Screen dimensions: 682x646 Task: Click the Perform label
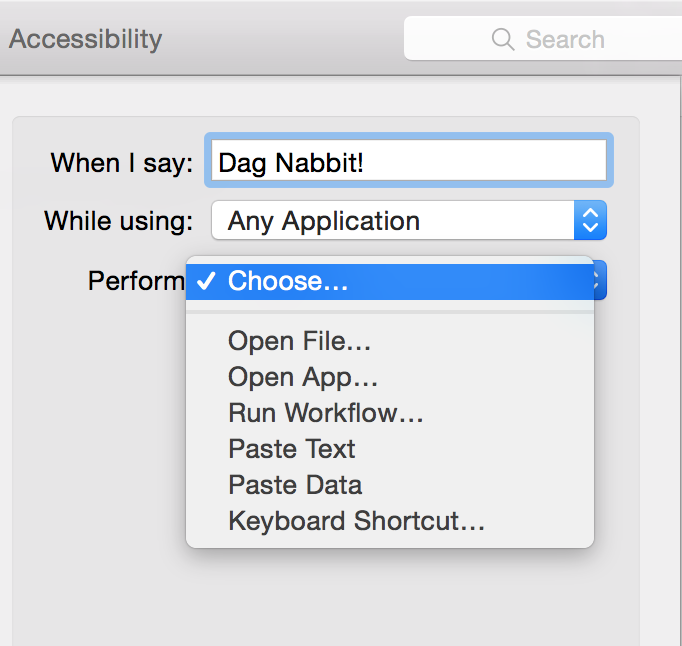[x=136, y=281]
